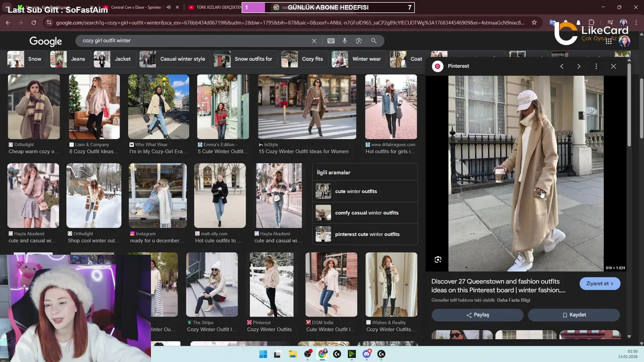
Task: Bookmark this page with the star icon
Action: coord(534,23)
